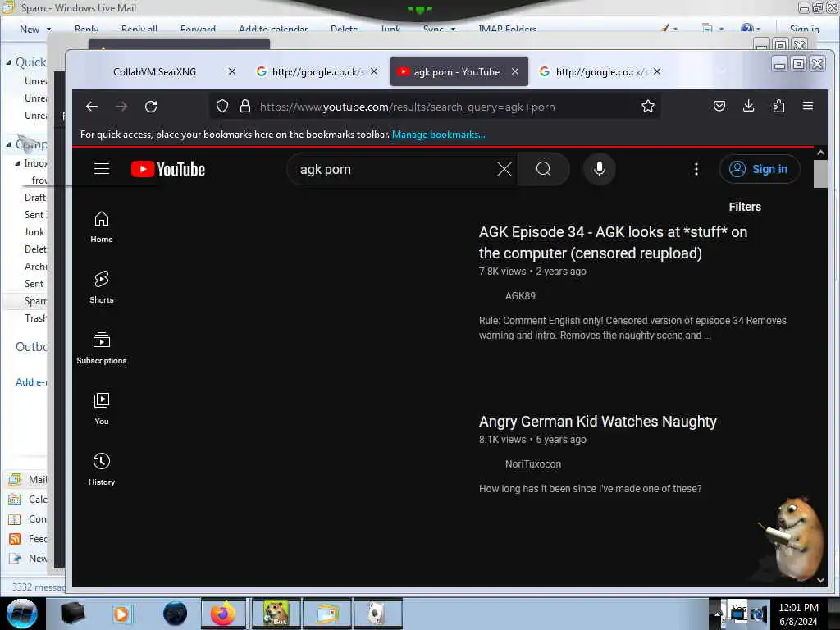Open Shorts in the YouTube sidebar
Viewport: 840px width, 630px height.
[x=101, y=288]
